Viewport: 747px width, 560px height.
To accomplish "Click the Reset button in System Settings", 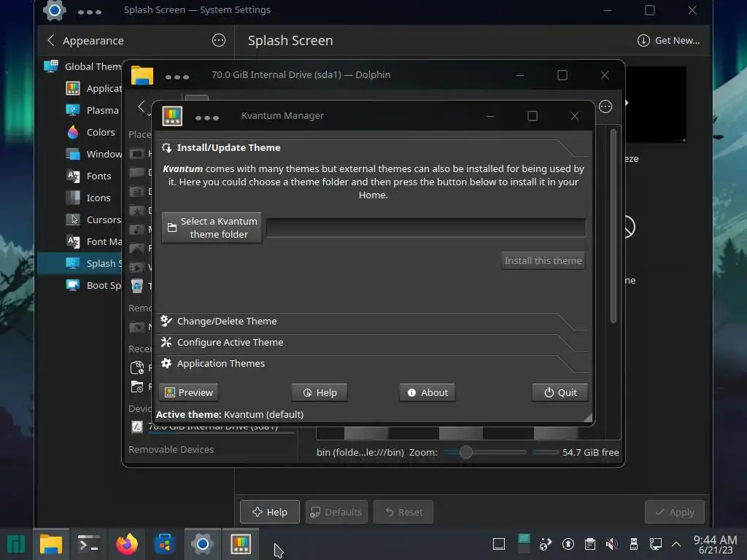I will tap(403, 512).
